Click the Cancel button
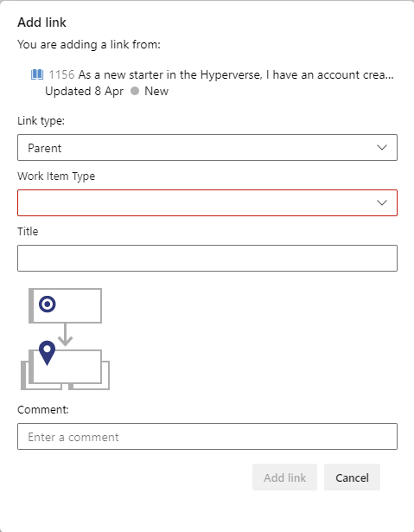 tap(352, 478)
